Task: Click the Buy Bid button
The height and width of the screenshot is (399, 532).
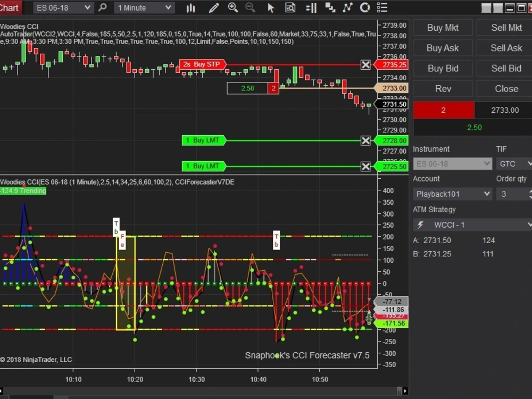Action: (x=443, y=69)
